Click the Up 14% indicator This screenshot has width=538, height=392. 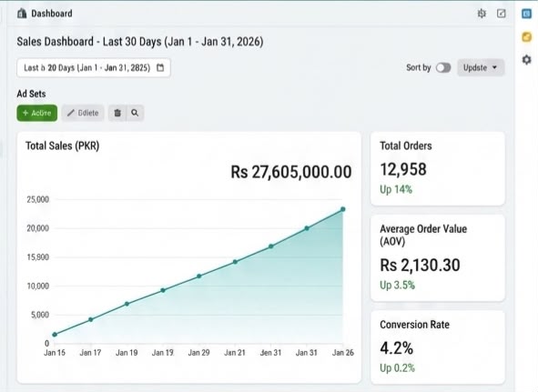point(396,189)
